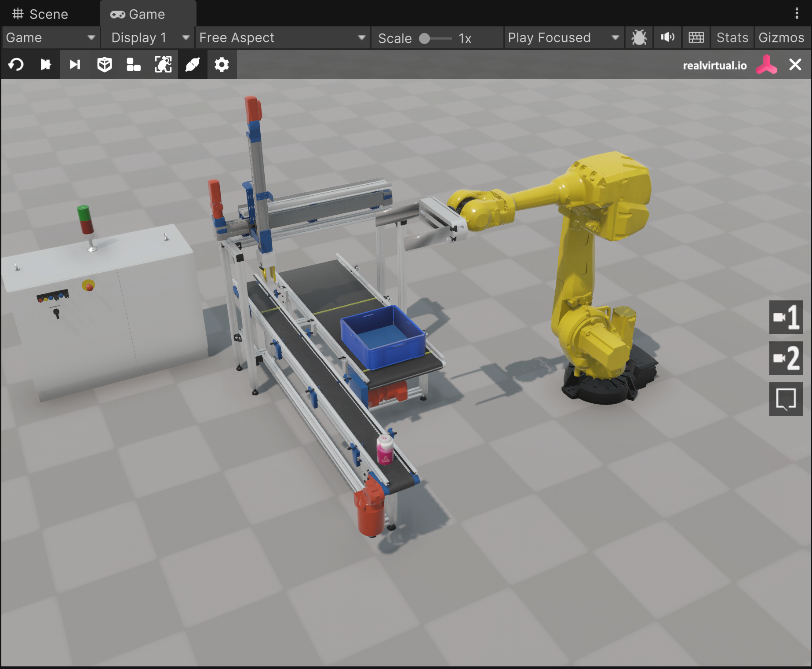Click the Scale slider handle
This screenshot has width=812, height=669.
tap(424, 38)
